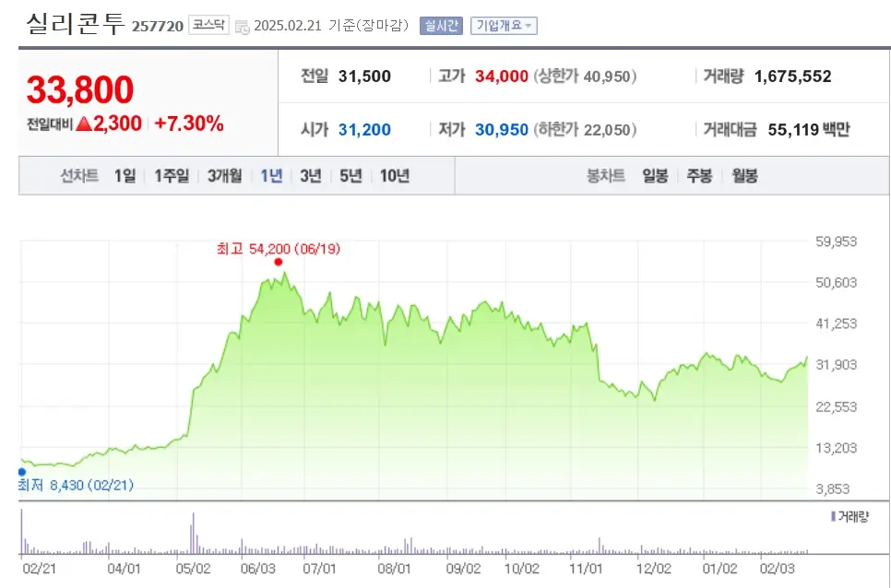The width and height of the screenshot is (891, 588).
Task: Click the 02/03 date axis label
Action: click(x=777, y=568)
